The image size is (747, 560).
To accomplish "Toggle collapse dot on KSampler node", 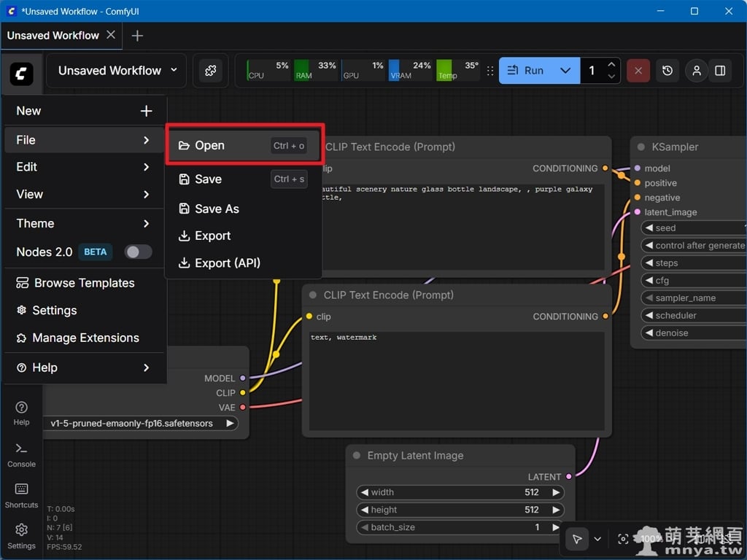I will [641, 147].
